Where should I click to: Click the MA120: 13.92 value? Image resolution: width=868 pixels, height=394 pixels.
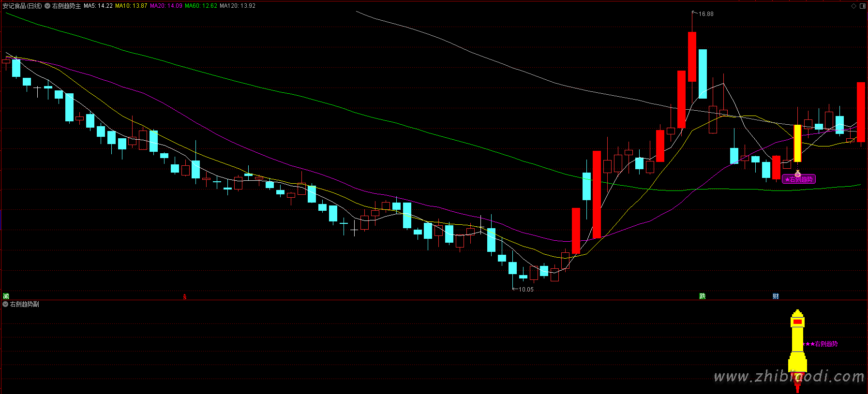pyautogui.click(x=238, y=6)
